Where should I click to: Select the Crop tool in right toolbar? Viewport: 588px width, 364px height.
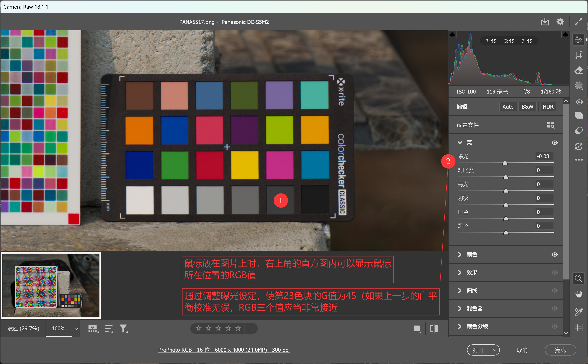[579, 55]
